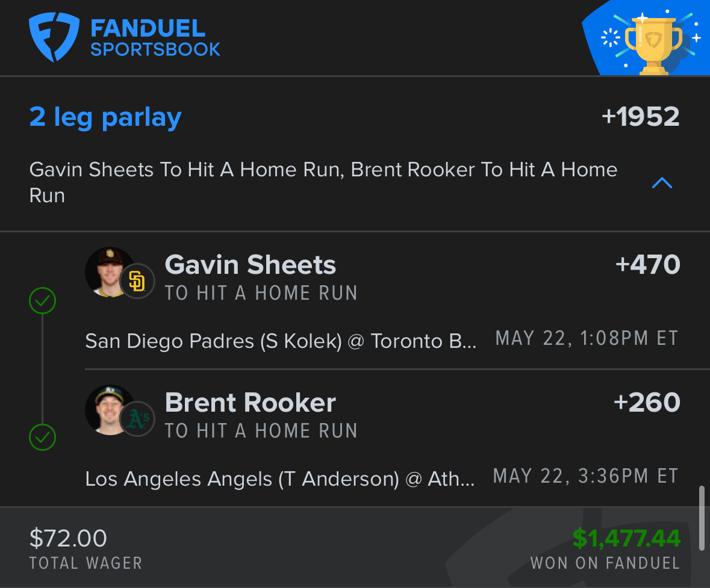This screenshot has height=588, width=710.
Task: Collapse the parlay legs with the chevron
Action: tap(662, 183)
